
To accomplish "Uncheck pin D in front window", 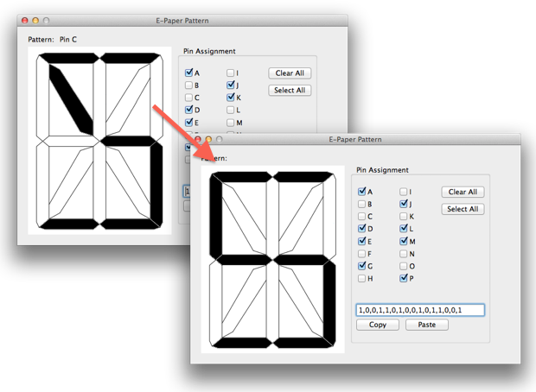I will click(361, 229).
